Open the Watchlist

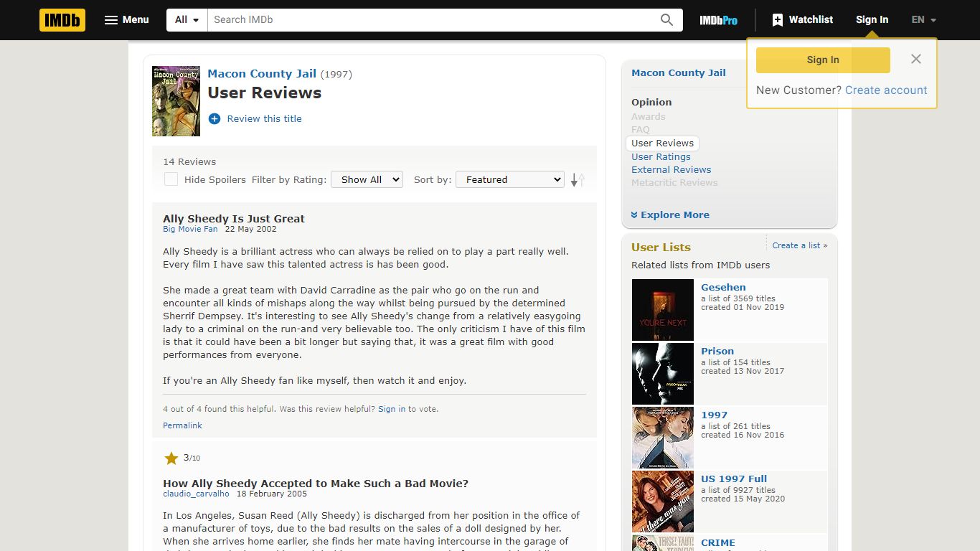point(803,20)
